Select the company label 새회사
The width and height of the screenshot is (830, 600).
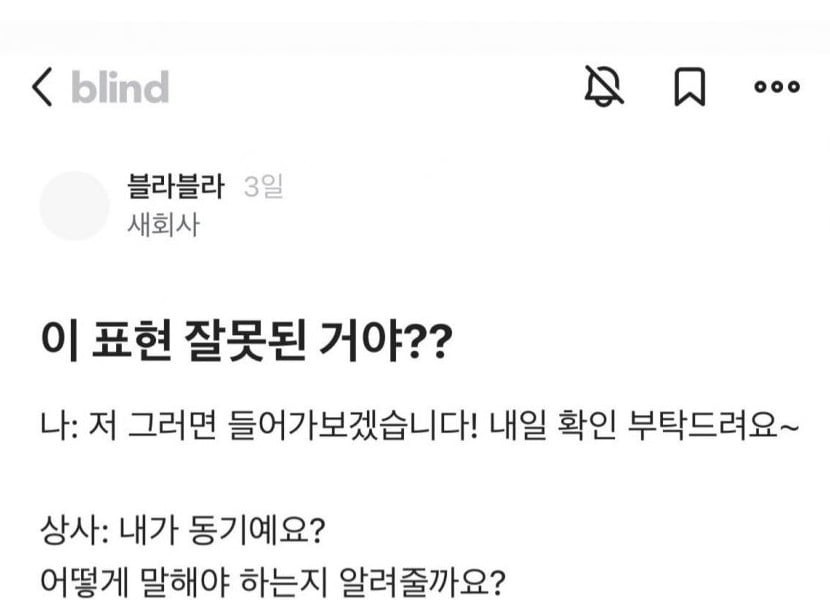pos(164,224)
